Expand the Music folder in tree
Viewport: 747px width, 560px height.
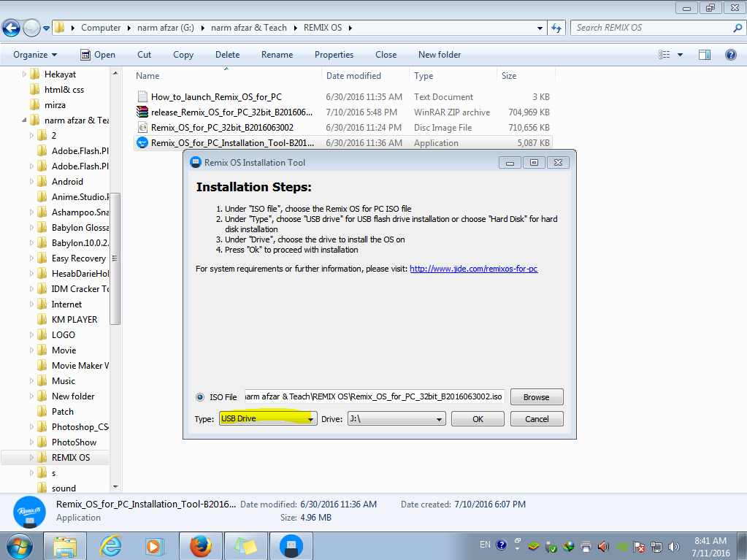pos(32,381)
